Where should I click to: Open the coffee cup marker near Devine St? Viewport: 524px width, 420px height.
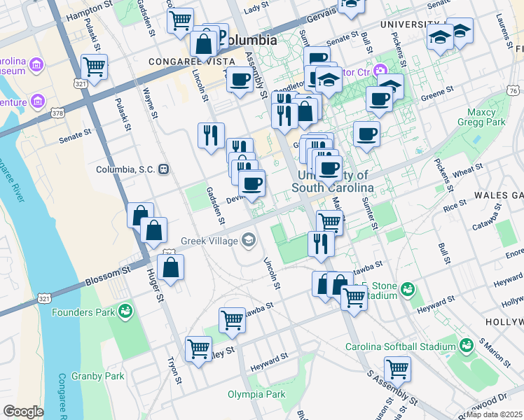252,183
